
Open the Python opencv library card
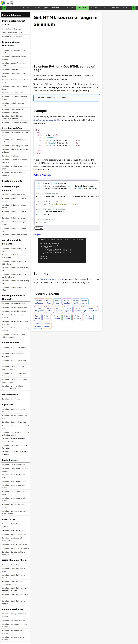[x=68, y=310]
